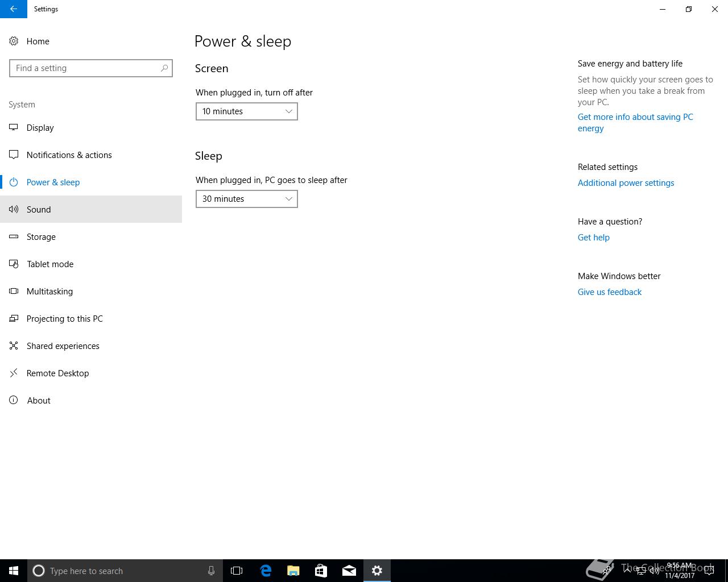Image resolution: width=728 pixels, height=582 pixels.
Task: Click the Task View taskbar button
Action: click(x=237, y=571)
